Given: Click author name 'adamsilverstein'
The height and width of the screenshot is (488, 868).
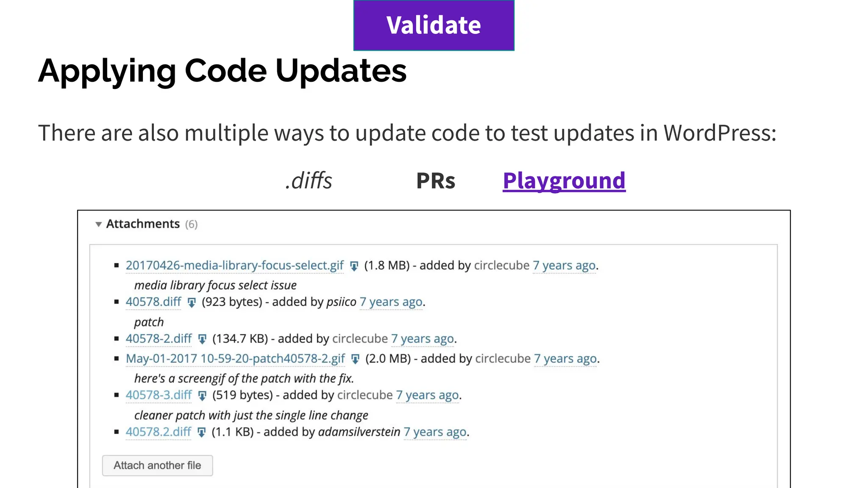Looking at the screenshot, I should pyautogui.click(x=359, y=432).
